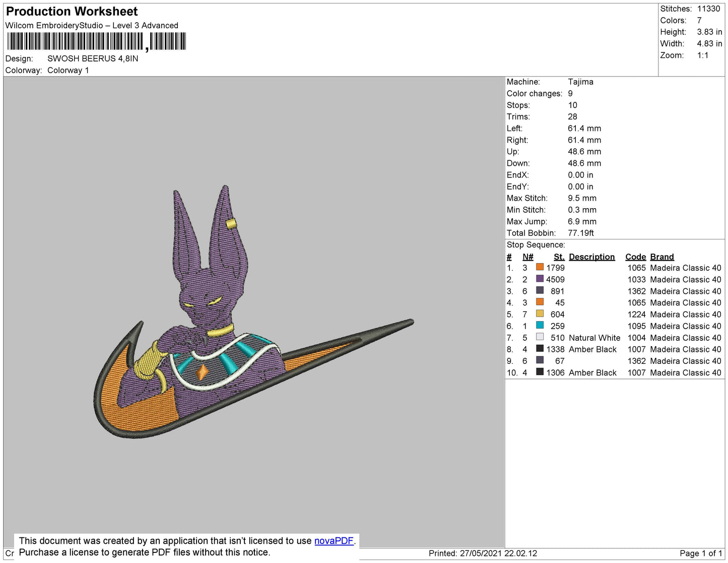
Task: Click the yellow swatch with 604 stitches
Action: pos(540,314)
